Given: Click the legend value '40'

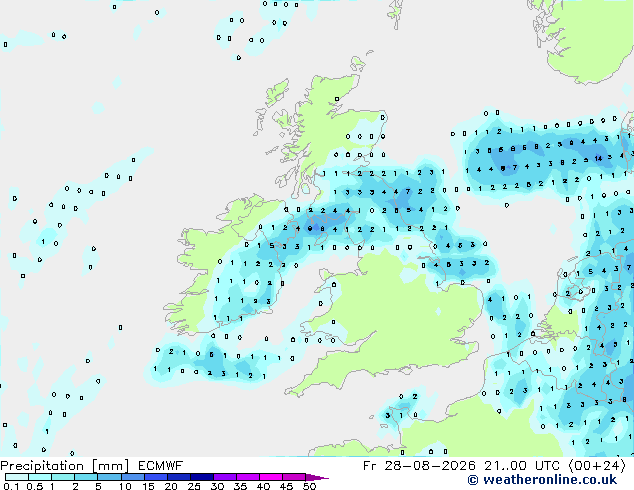Looking at the screenshot, I should 263,486.
